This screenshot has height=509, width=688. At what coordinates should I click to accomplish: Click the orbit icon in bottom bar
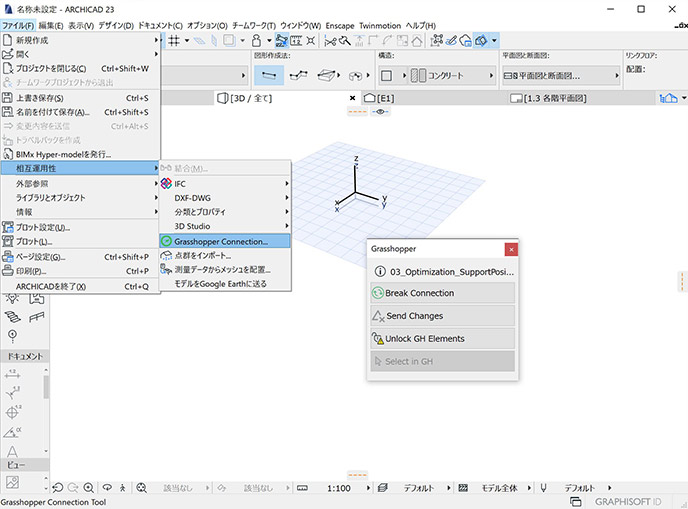[107, 487]
